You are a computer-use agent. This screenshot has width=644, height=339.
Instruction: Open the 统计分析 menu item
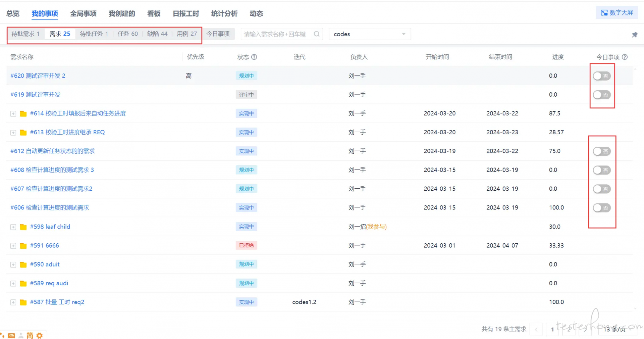224,13
